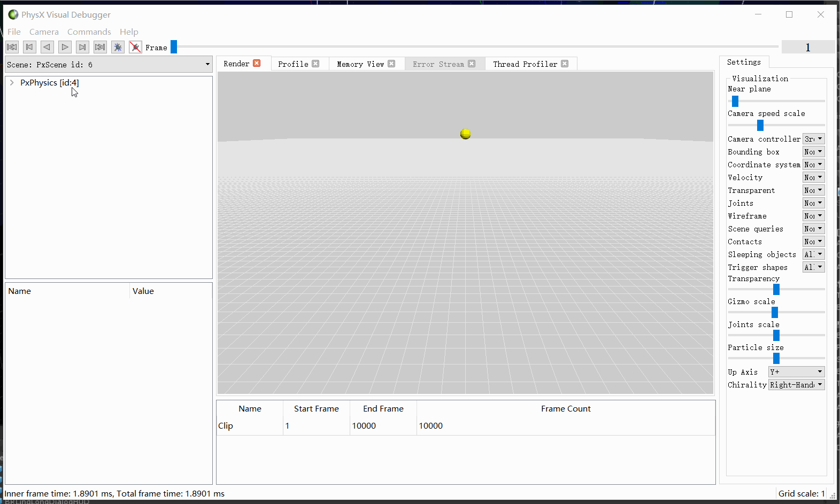
Task: Open the Sleeping objects dropdown
Action: (813, 254)
